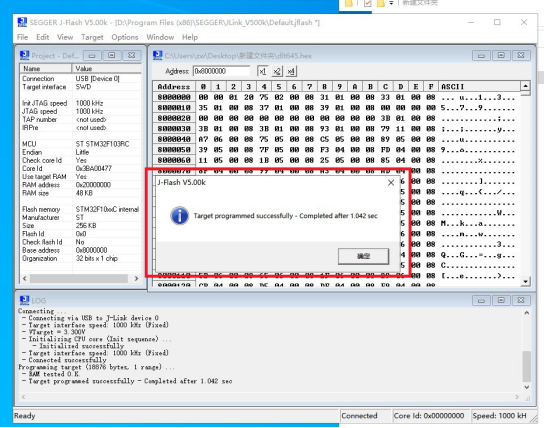Image resolution: width=544 pixels, height=428 pixels.
Task: Close the dlt645.hex data window
Action: point(521,55)
